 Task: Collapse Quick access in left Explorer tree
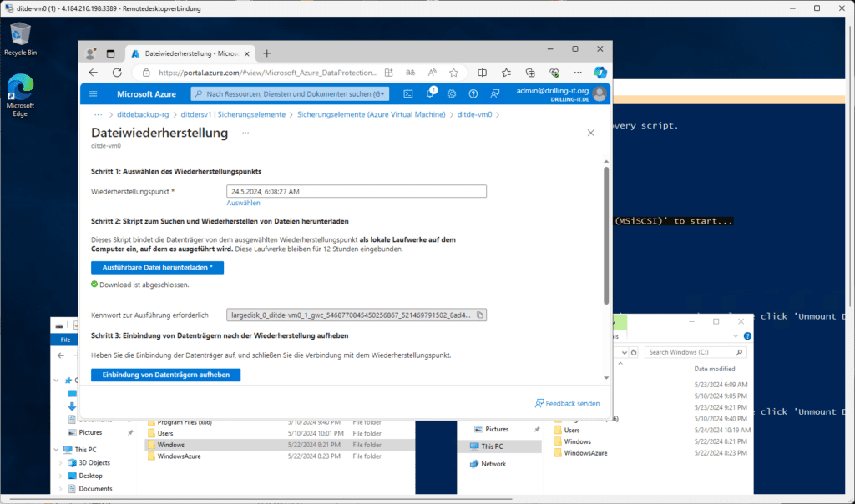(x=56, y=381)
